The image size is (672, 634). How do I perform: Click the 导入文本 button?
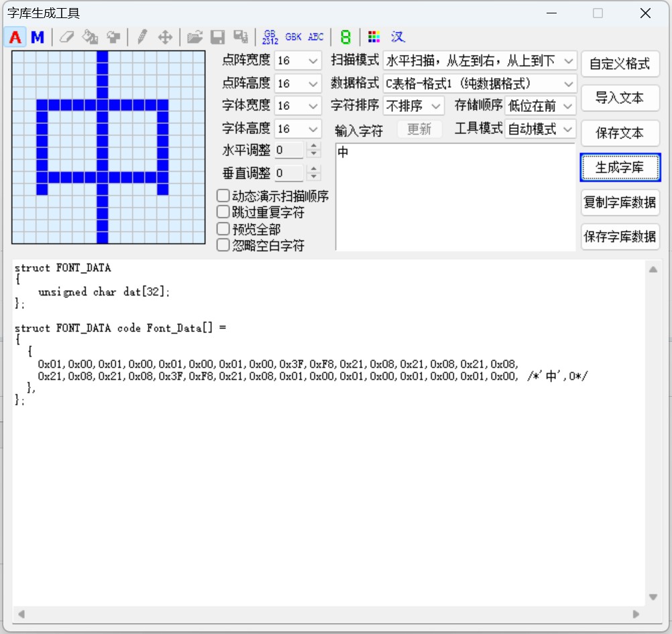(620, 98)
